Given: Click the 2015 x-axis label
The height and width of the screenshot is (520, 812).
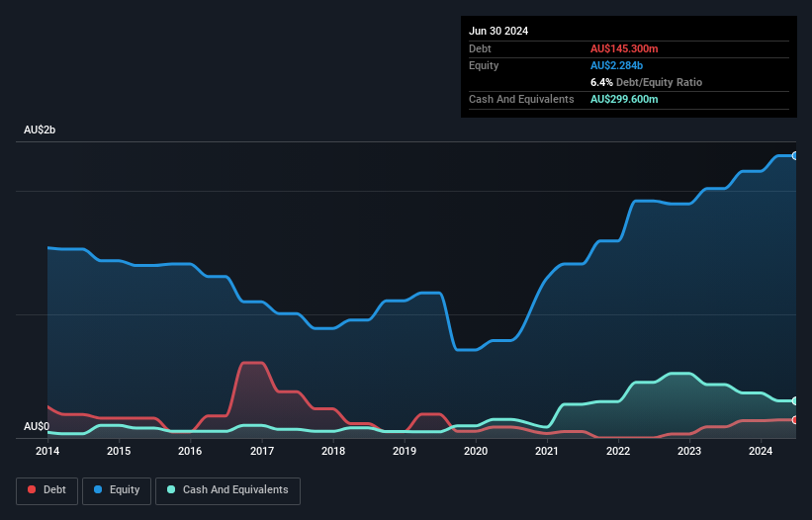Looking at the screenshot, I should 119,451.
